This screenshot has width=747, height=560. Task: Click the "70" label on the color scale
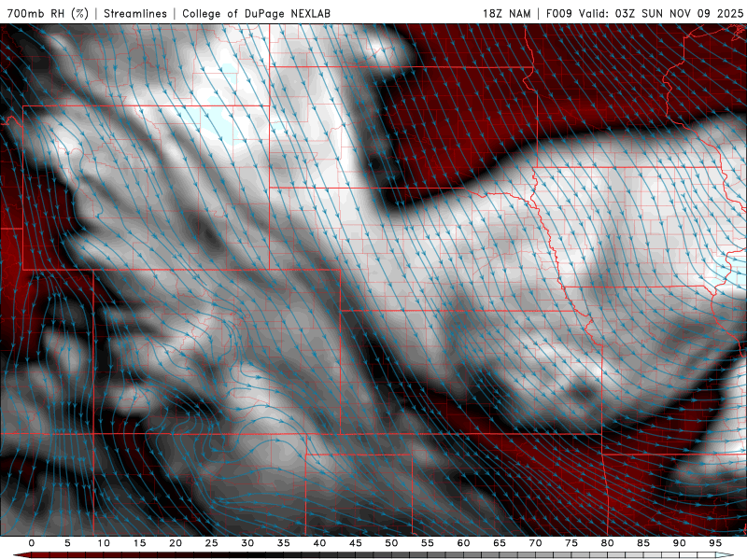click(x=535, y=543)
